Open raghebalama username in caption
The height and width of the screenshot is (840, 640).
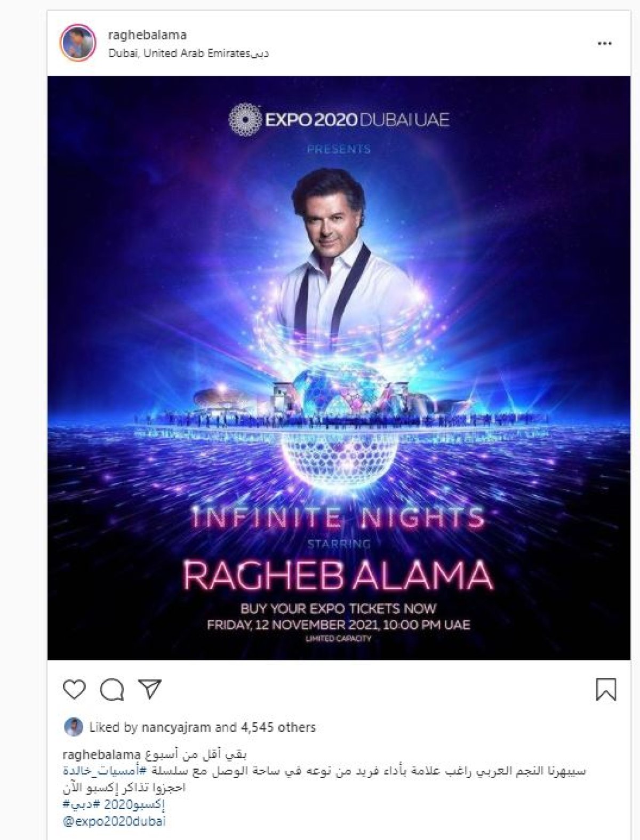coord(101,755)
